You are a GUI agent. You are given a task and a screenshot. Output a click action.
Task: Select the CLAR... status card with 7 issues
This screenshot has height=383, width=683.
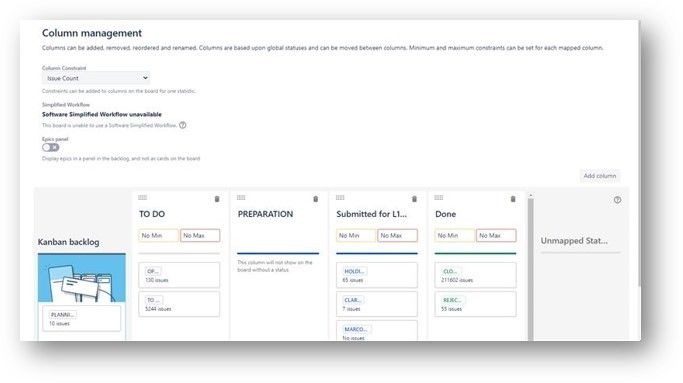tap(377, 304)
